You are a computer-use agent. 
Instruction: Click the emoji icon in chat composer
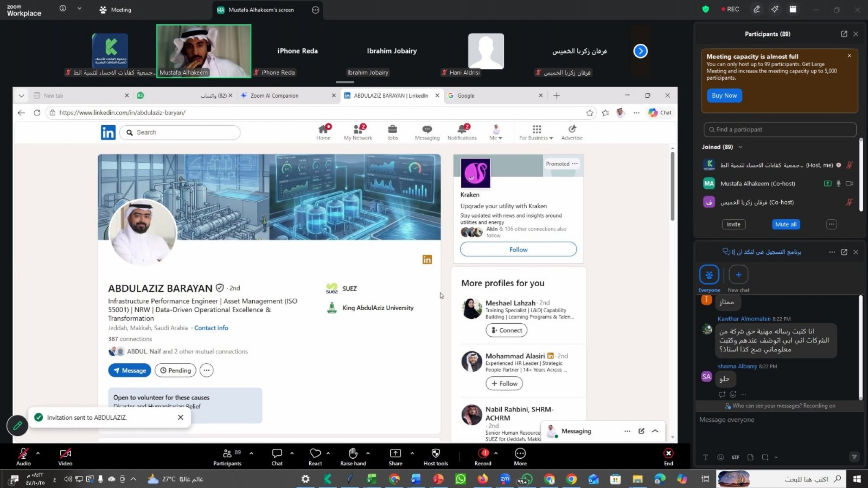(720, 457)
